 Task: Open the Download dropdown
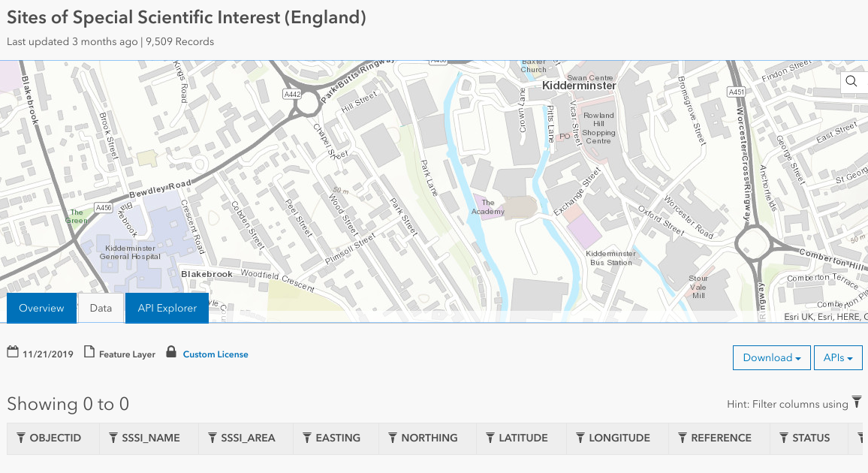(771, 358)
